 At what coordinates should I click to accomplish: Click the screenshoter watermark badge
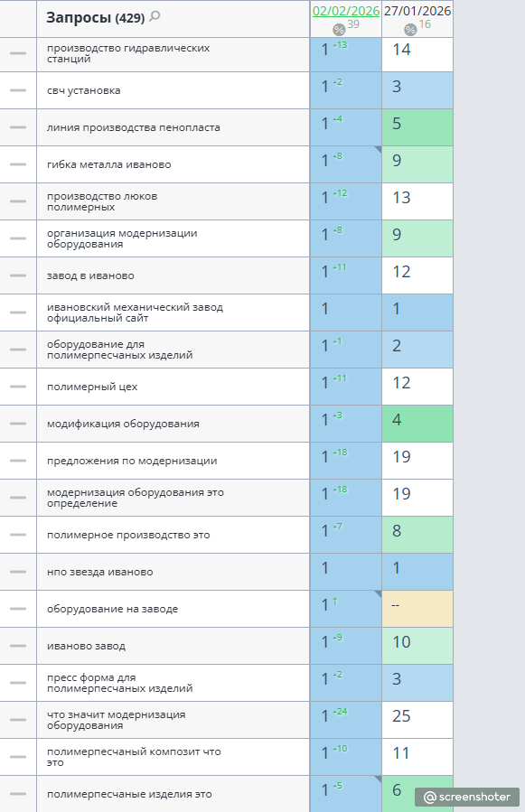(466, 797)
